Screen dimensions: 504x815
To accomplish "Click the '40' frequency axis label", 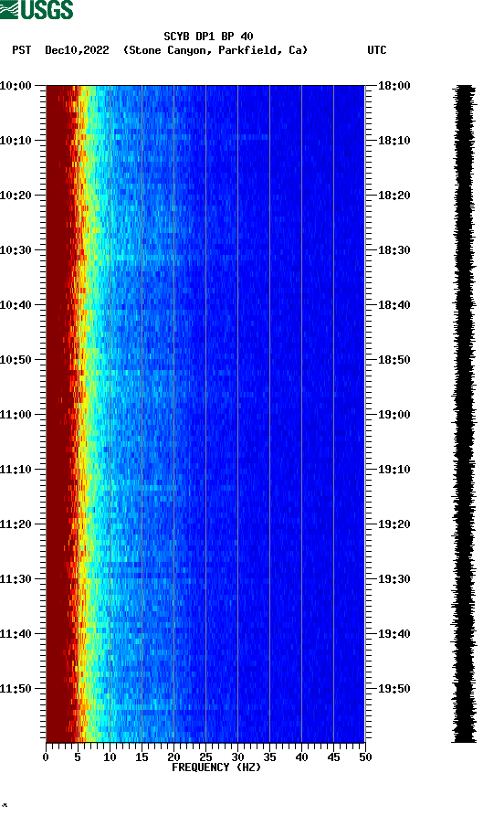I will 301,757.
